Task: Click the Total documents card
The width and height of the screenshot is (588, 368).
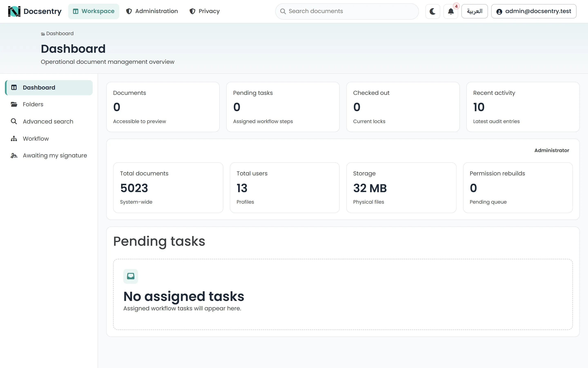Action: [x=168, y=188]
